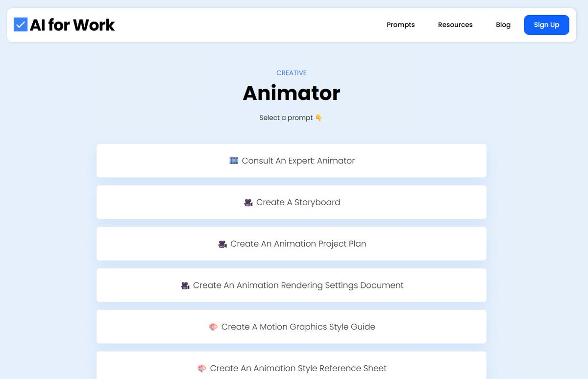Open Create An Animation Project Plan prompt

point(292,244)
